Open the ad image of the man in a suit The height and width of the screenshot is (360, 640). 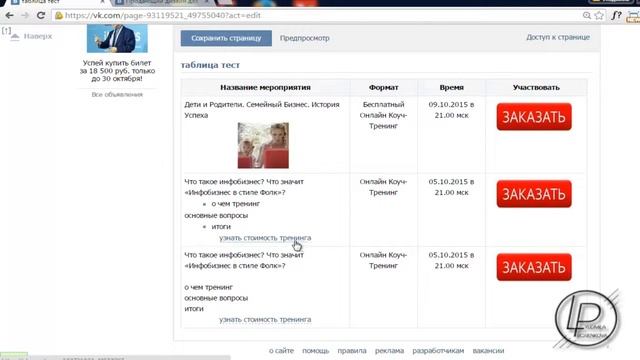click(x=117, y=38)
